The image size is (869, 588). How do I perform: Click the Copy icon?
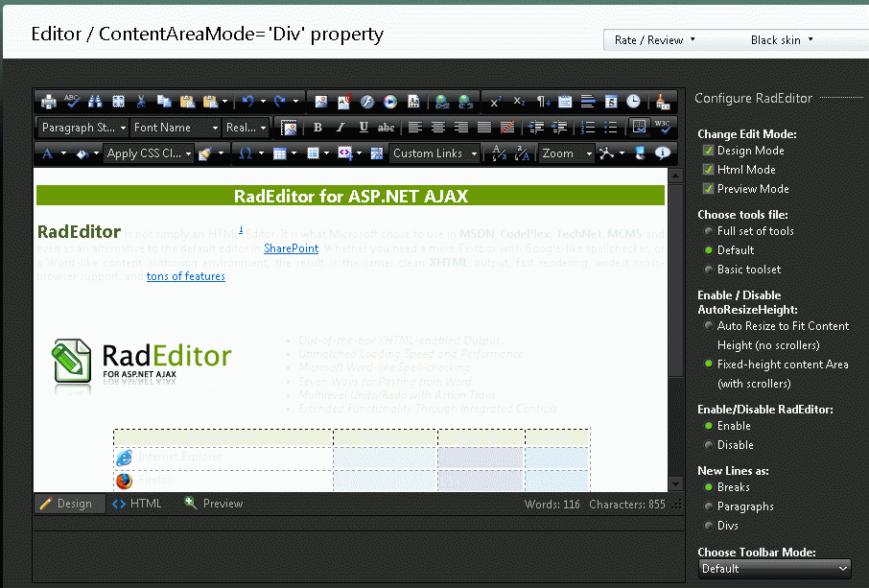164,102
